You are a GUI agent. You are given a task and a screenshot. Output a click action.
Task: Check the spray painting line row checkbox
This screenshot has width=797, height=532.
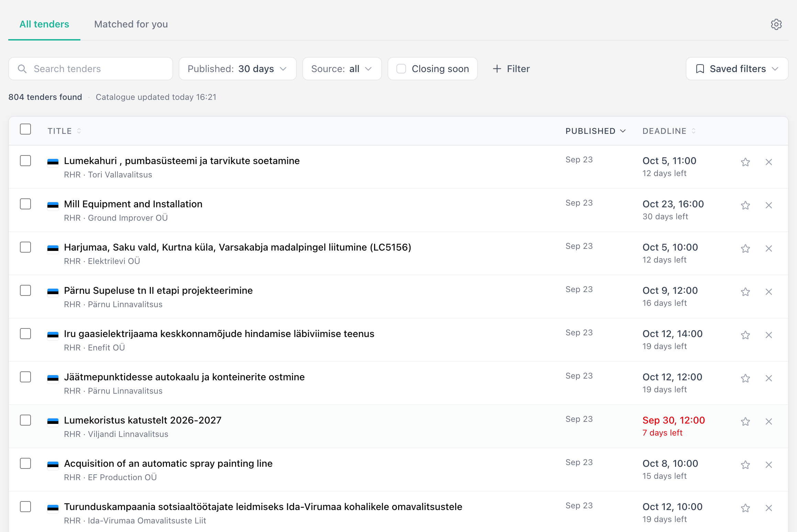click(25, 463)
